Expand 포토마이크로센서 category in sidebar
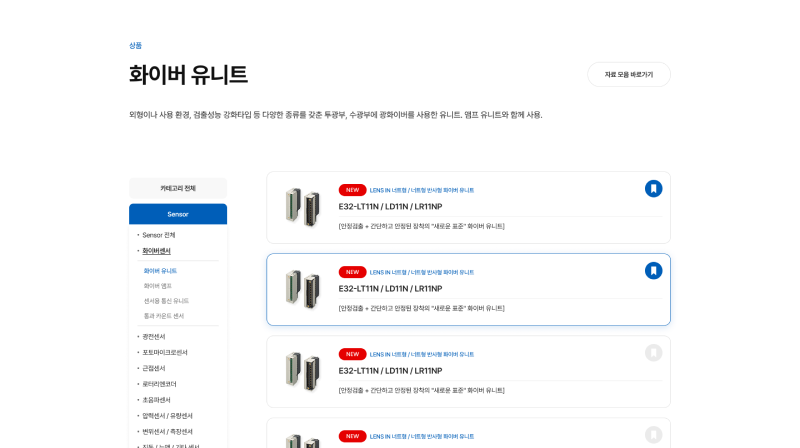This screenshot has width=800, height=448. [164, 352]
